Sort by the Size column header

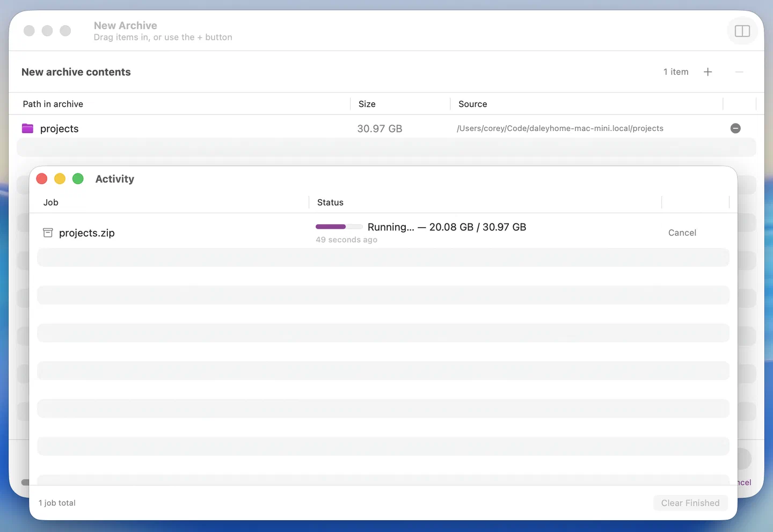pos(367,104)
